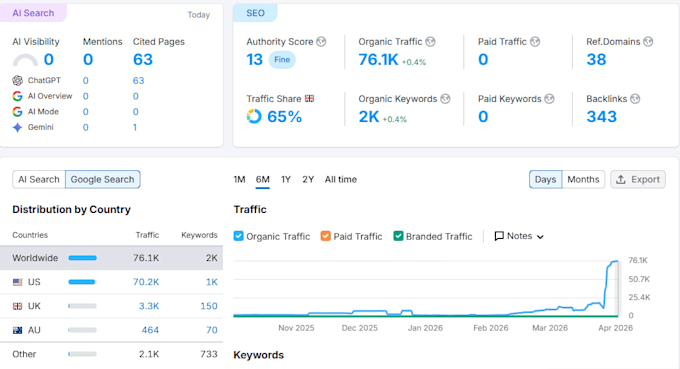Switch to the AI Search tab
Image resolution: width=680 pixels, height=369 pixels.
(39, 180)
